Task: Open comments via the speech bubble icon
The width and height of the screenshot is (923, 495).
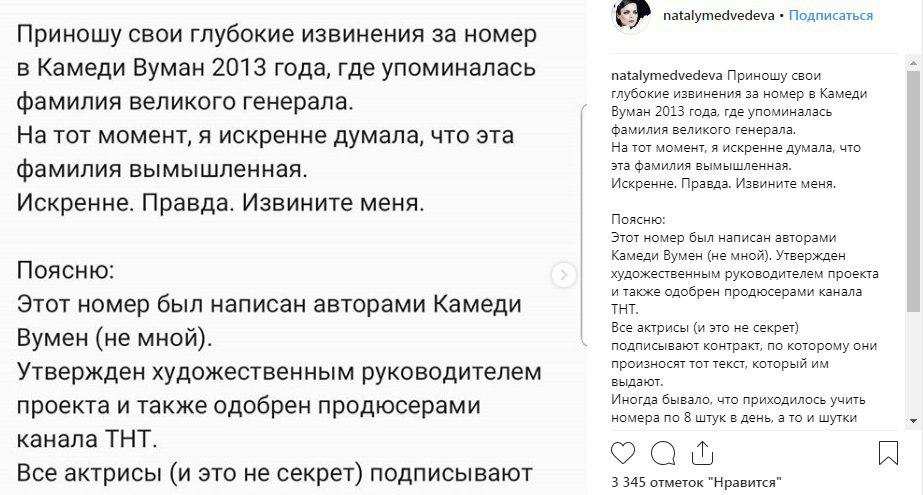Action: [660, 454]
